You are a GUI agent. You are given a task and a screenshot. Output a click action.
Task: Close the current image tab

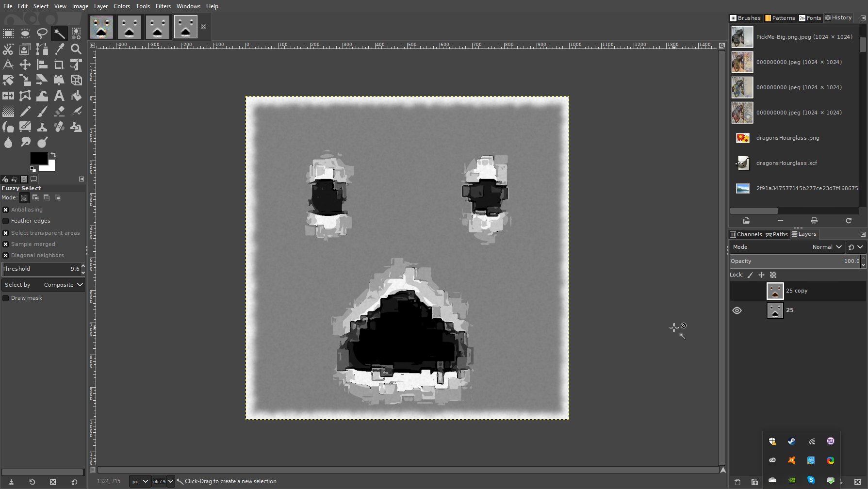click(x=204, y=27)
